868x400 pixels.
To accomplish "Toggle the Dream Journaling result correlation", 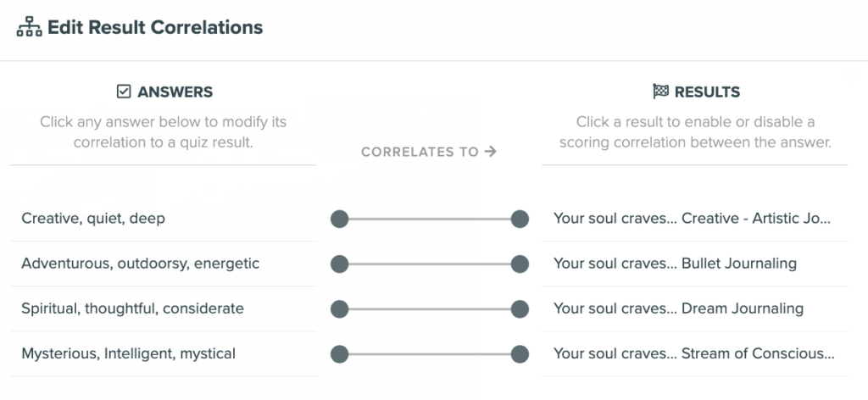I will point(695,308).
